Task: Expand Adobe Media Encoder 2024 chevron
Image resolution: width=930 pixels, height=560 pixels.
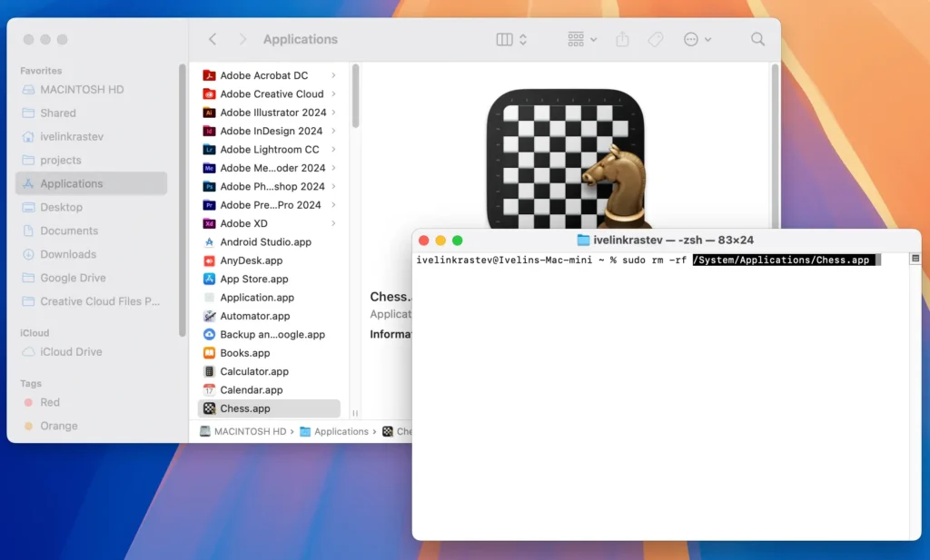Action: [333, 168]
